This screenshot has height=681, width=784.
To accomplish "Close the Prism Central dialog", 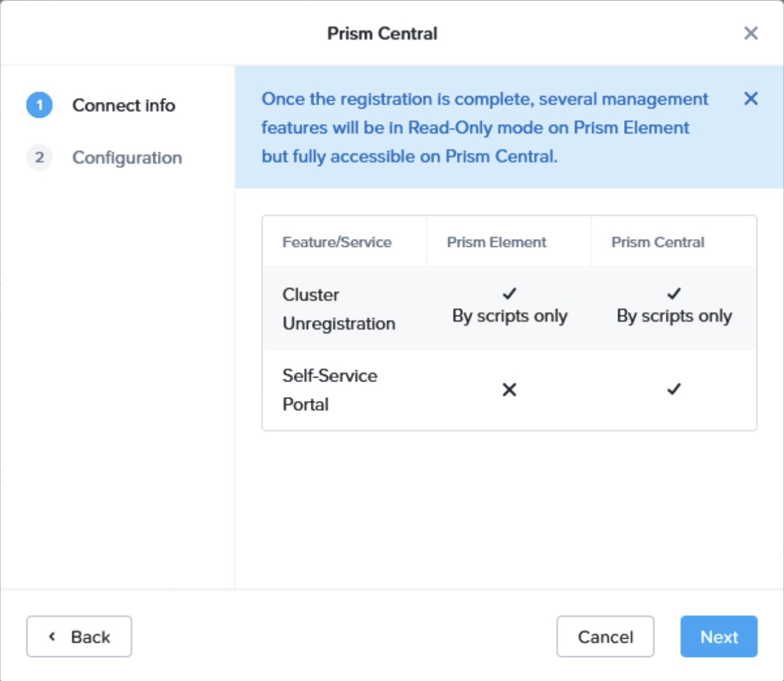I will 750,33.
